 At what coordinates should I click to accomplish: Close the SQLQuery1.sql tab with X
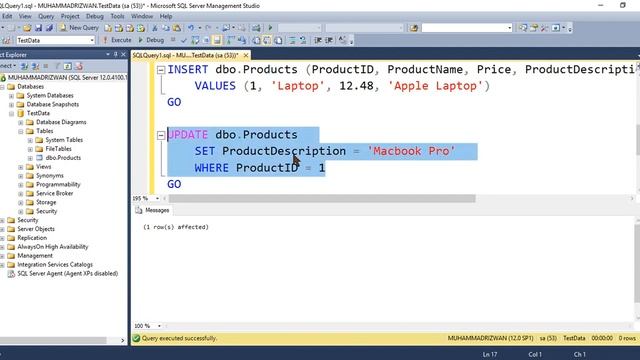(246, 55)
